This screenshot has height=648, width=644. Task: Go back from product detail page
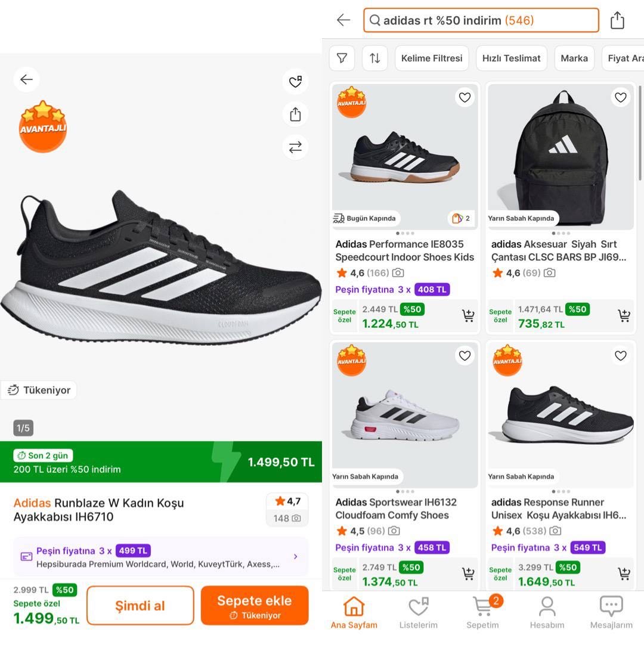[x=27, y=80]
